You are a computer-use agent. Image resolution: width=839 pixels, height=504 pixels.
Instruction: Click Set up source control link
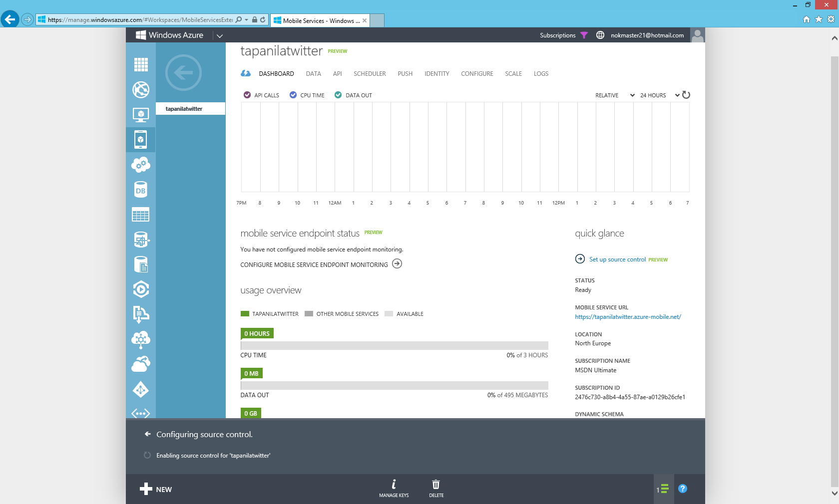point(617,259)
